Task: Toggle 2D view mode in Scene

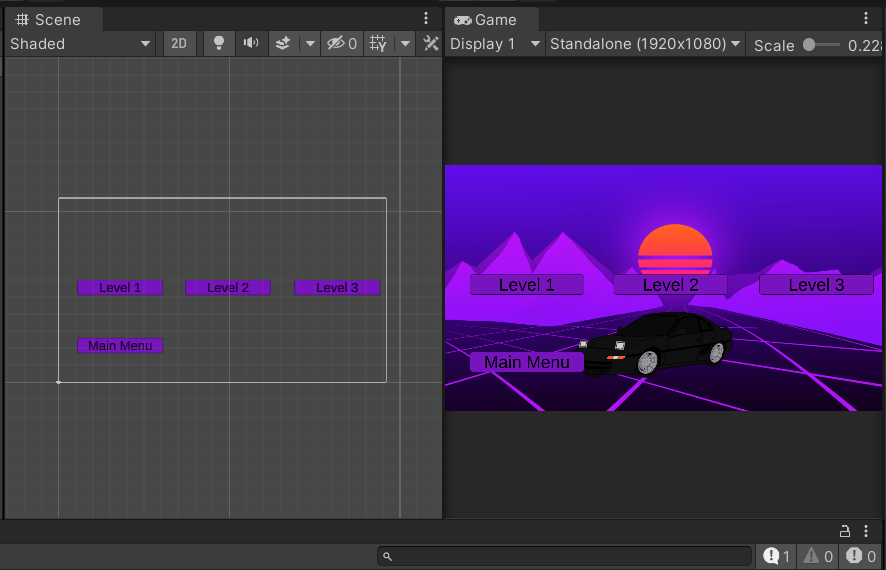Action: click(x=179, y=43)
